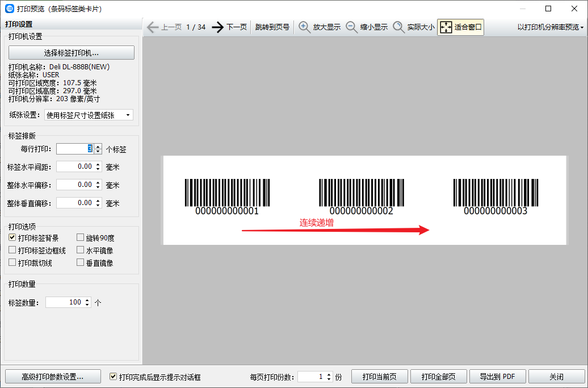Screen dimensions: 588x388
Task: Click 实际大小 label in toolbar
Action: (421, 27)
